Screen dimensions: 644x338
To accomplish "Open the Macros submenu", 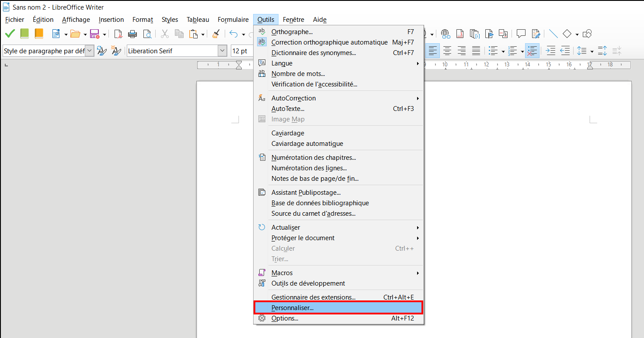I will tap(339, 273).
